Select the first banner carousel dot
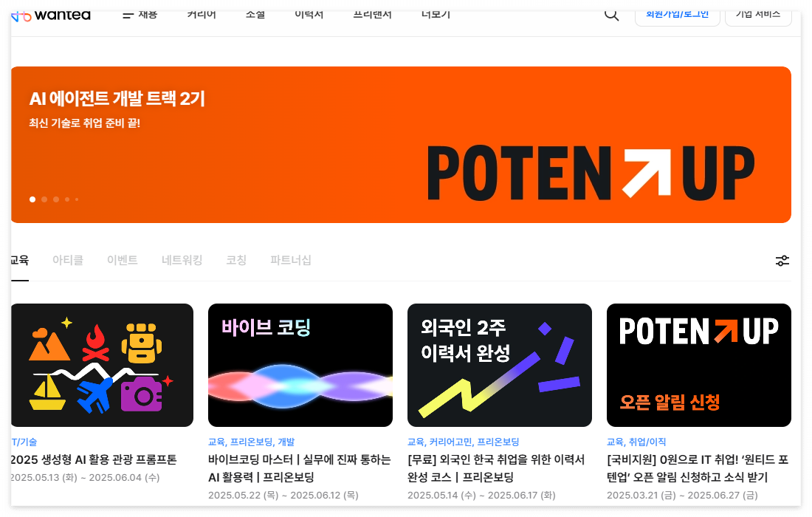 32,199
